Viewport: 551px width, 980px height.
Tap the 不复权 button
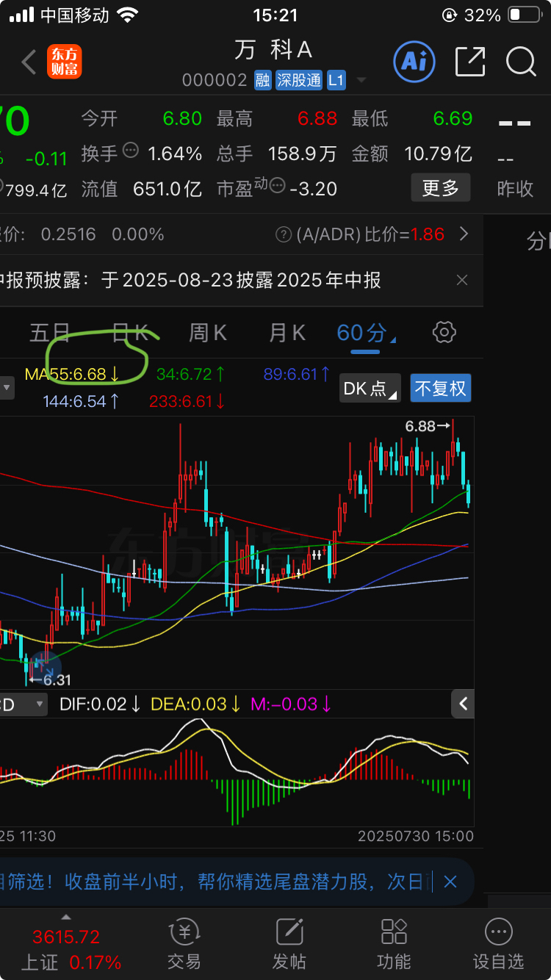[x=441, y=388]
